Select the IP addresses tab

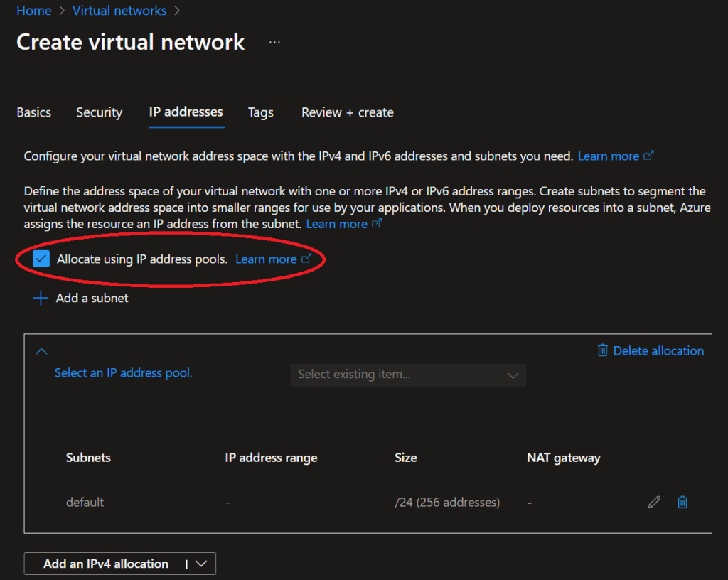point(186,112)
